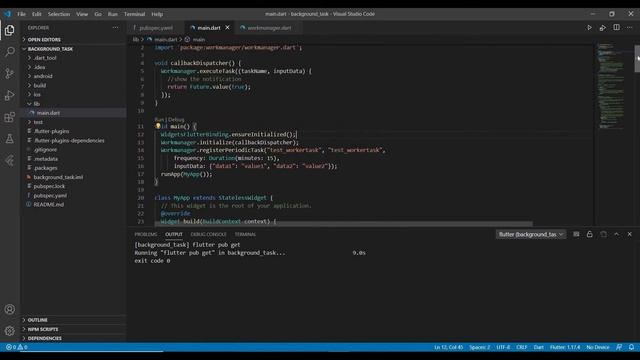Open the Extensions view
The width and height of the screenshot is (640, 360).
pyautogui.click(x=9, y=117)
